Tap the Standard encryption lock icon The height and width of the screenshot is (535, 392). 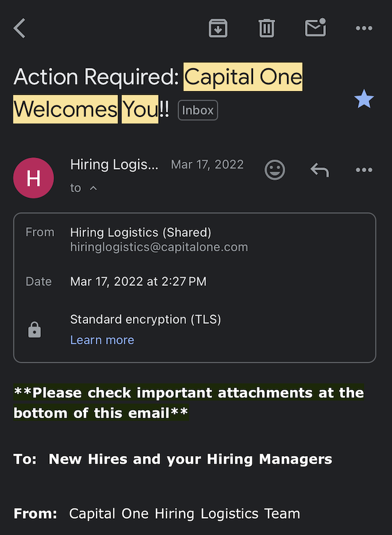click(x=35, y=330)
